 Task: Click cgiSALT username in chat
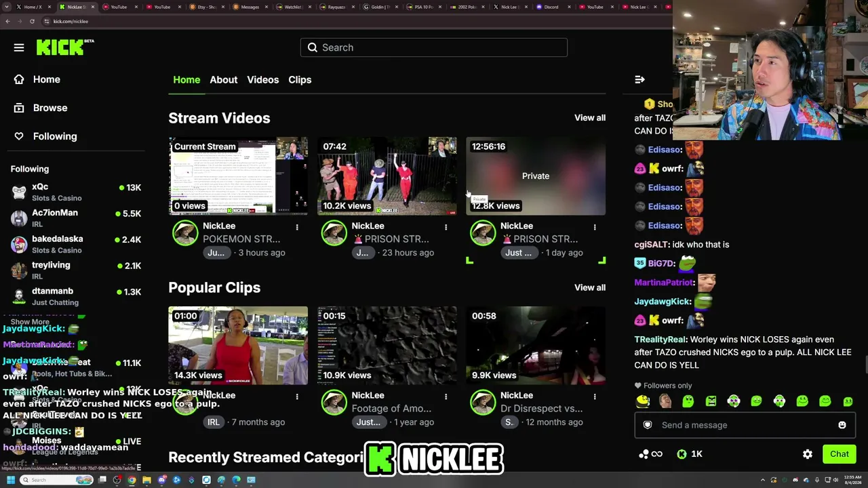pos(651,245)
